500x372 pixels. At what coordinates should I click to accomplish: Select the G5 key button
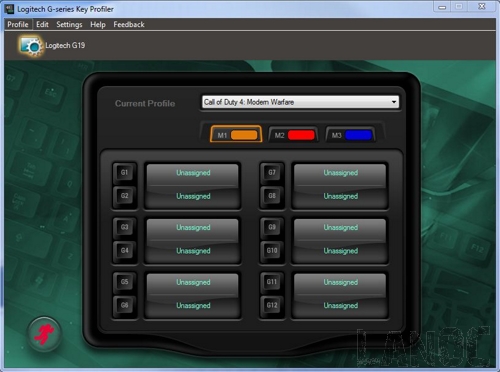[x=124, y=282]
